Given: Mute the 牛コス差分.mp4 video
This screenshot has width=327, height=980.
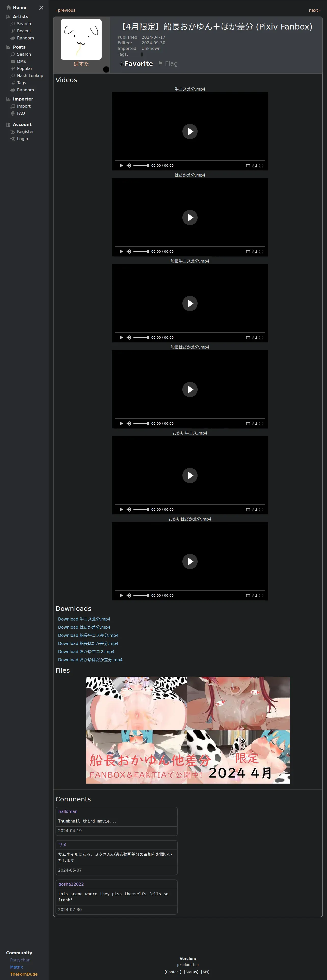Looking at the screenshot, I should pyautogui.click(x=129, y=165).
